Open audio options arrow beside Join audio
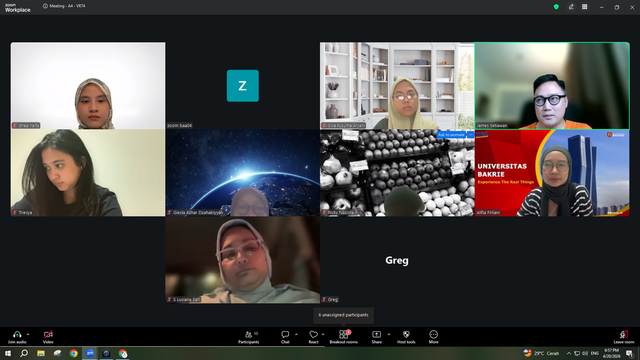The height and width of the screenshot is (360, 640). click(28, 334)
